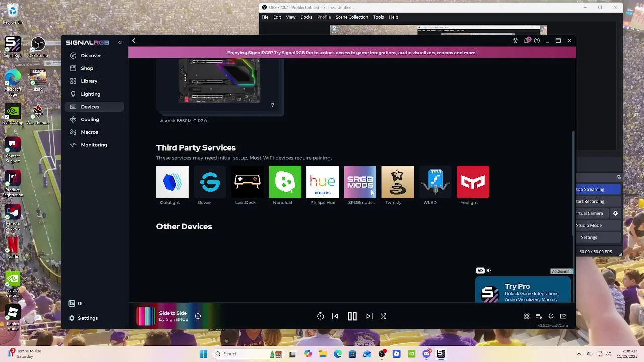Open the Recycle Bin on desktop

[x=13, y=13]
